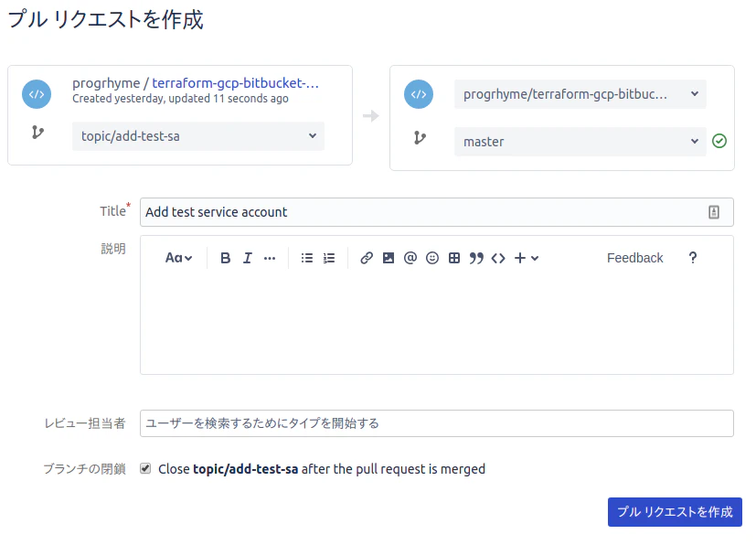Click the source repository avatar icon
The width and height of the screenshot is (756, 545).
pyautogui.click(x=37, y=94)
